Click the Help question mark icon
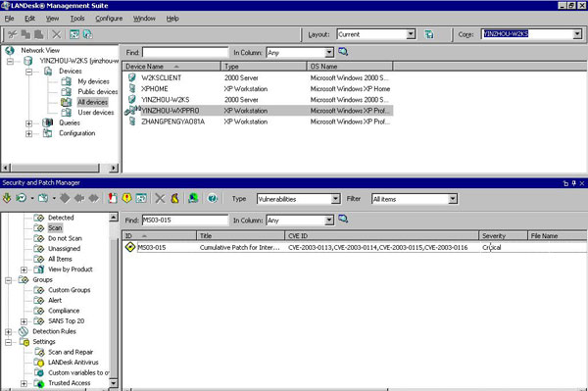588x391 pixels. tap(213, 198)
